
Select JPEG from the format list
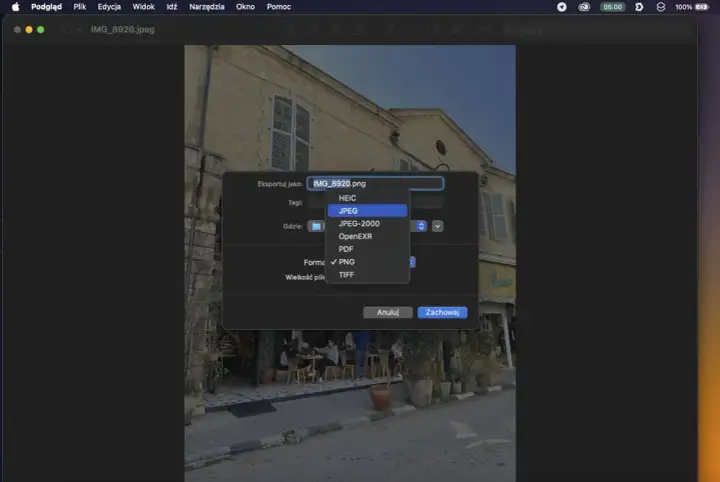367,211
